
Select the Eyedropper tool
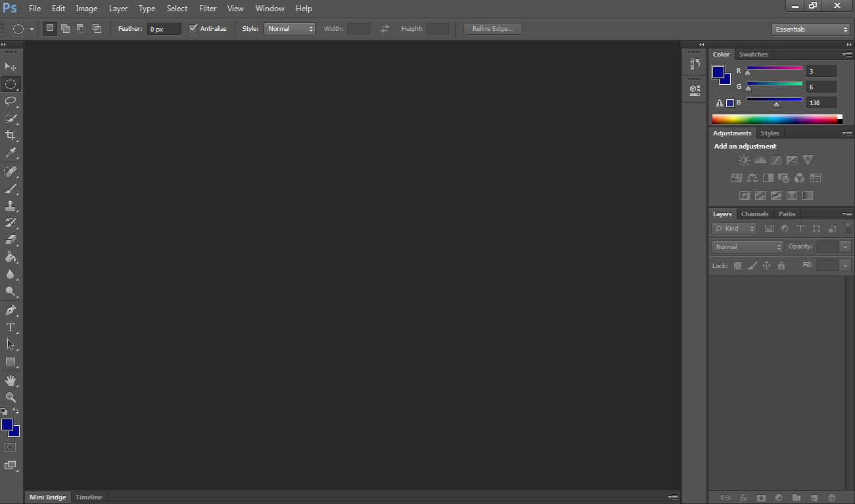[11, 153]
